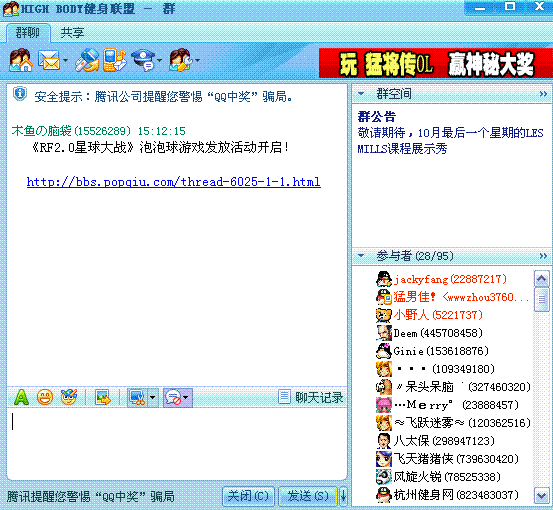The image size is (553, 510).
Task: Click avatar icon of 杭州健身网
Action: tap(384, 495)
